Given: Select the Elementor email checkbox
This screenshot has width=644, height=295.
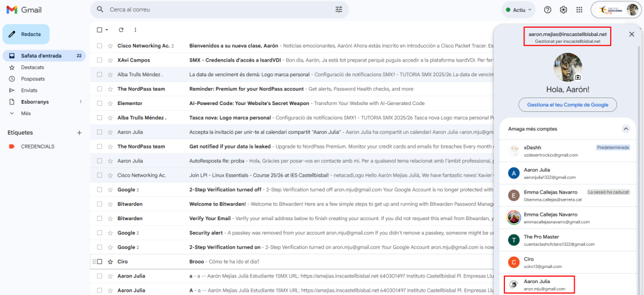Looking at the screenshot, I should [99, 103].
